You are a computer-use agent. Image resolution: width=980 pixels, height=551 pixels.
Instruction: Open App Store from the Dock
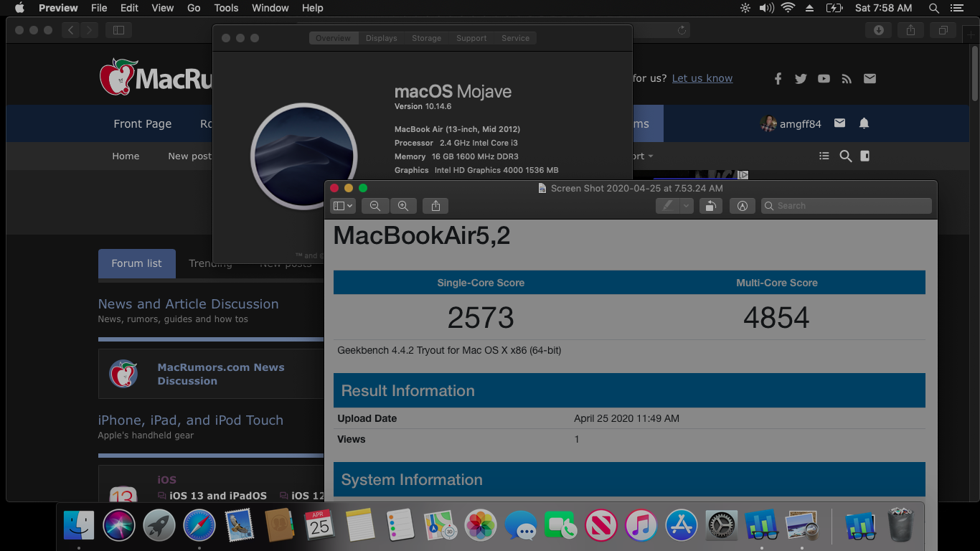682,526
